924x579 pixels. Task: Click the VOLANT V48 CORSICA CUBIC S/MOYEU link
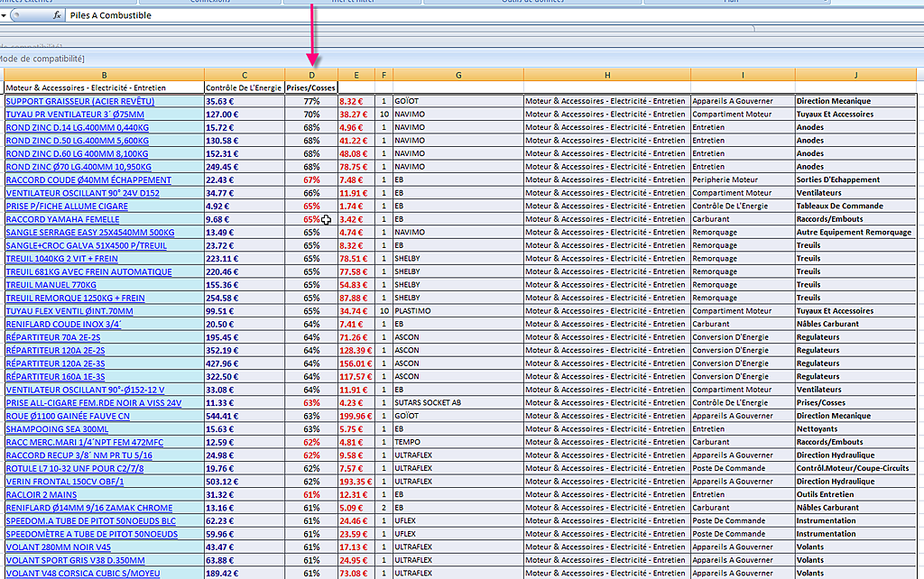pos(83,573)
